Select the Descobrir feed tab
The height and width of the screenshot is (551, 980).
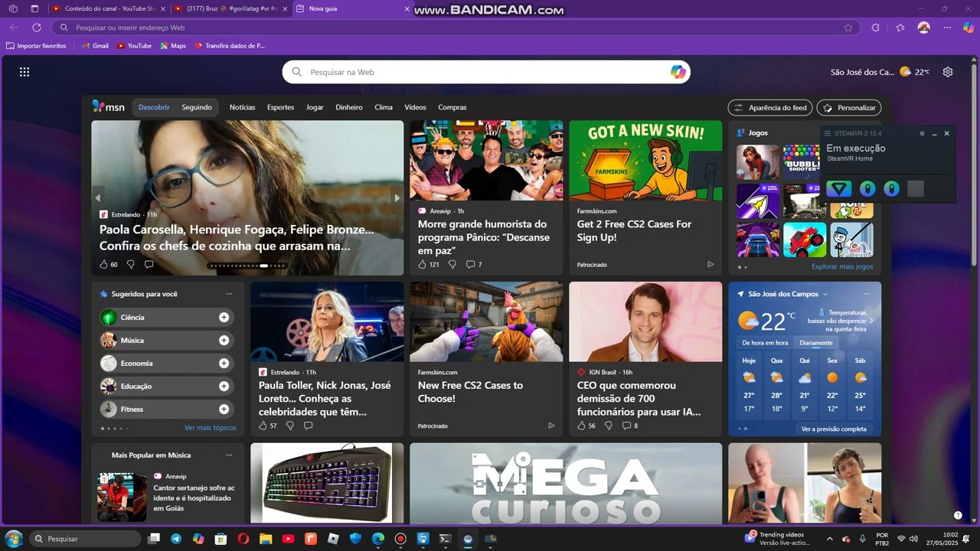pos(154,107)
